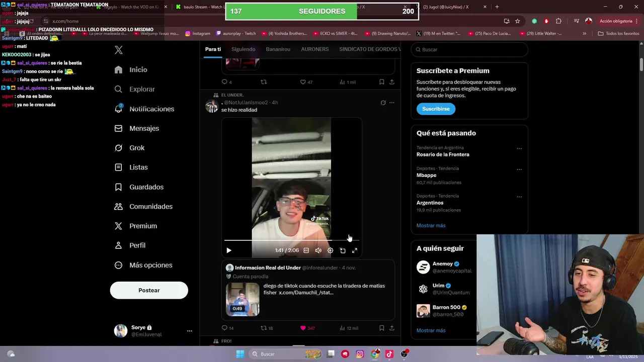644x362 pixels.
Task: Click Mostrar más under trends
Action: point(431,225)
